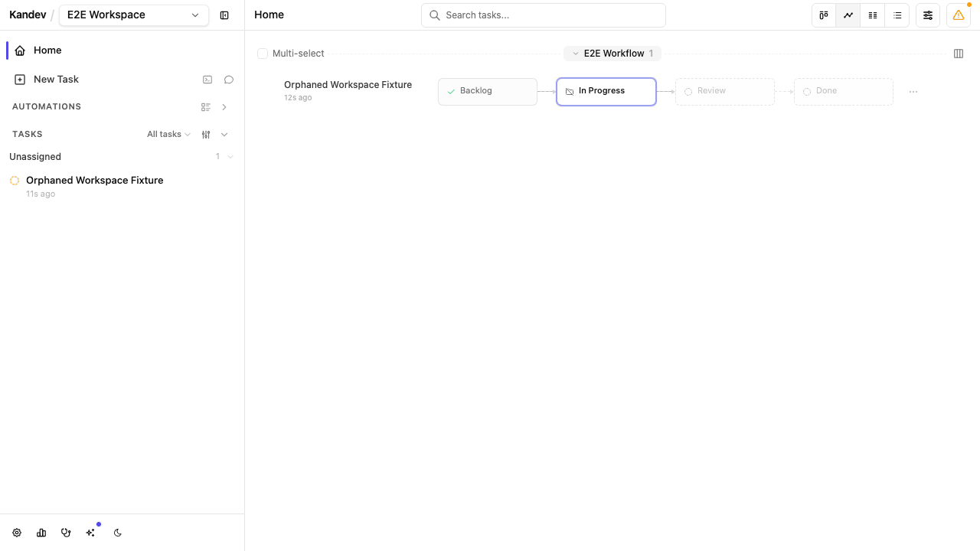Open the stethoscope health check icon
Screen dimensions: 980x551
click(x=66, y=533)
